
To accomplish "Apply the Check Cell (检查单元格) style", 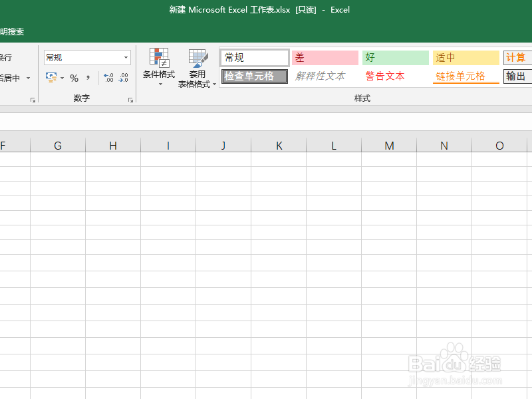I will (x=255, y=76).
